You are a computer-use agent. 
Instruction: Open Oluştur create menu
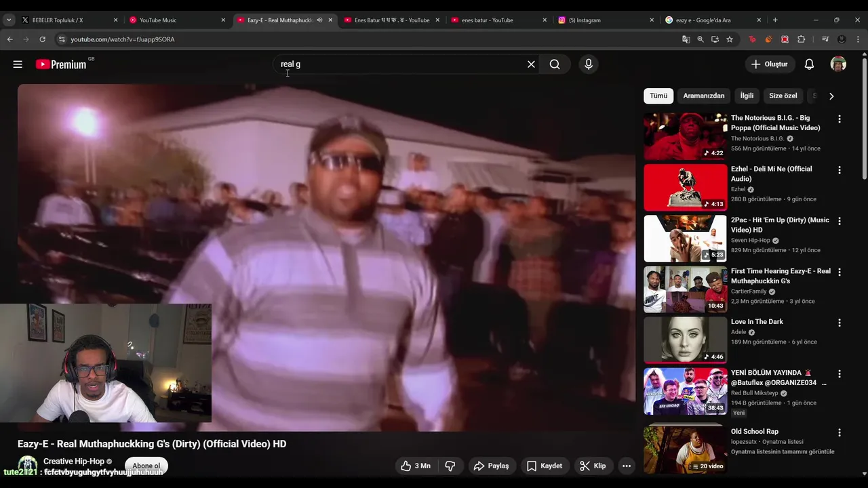click(770, 64)
